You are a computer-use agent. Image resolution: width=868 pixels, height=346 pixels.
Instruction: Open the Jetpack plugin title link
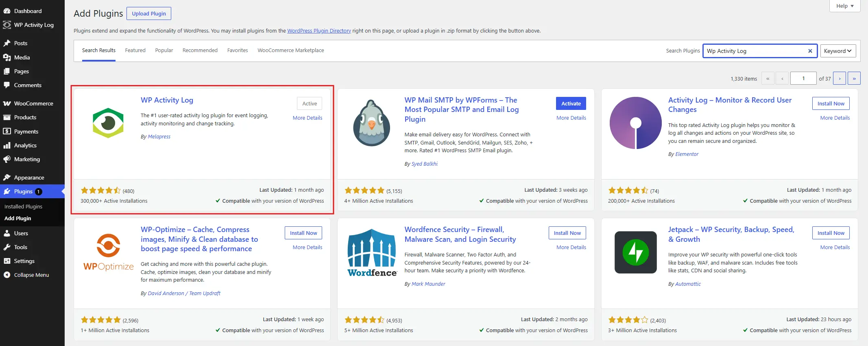731,234
